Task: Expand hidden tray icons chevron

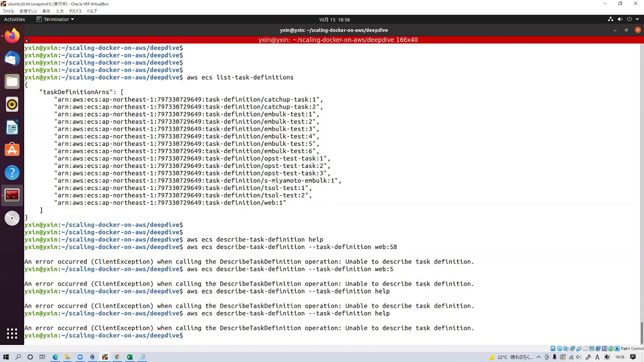Action: (539, 357)
